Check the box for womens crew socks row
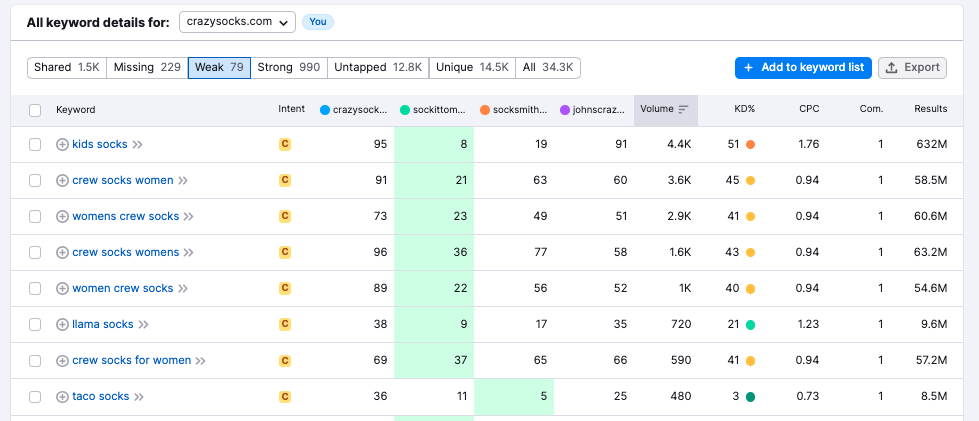This screenshot has height=421, width=979. point(35,217)
